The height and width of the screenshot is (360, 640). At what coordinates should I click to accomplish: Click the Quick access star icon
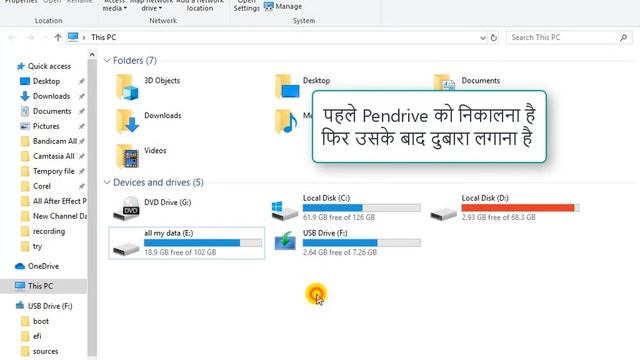pos(20,66)
